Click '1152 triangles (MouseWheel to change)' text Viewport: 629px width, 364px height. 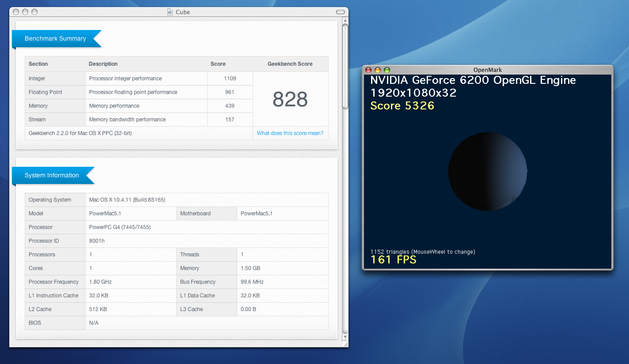(423, 252)
